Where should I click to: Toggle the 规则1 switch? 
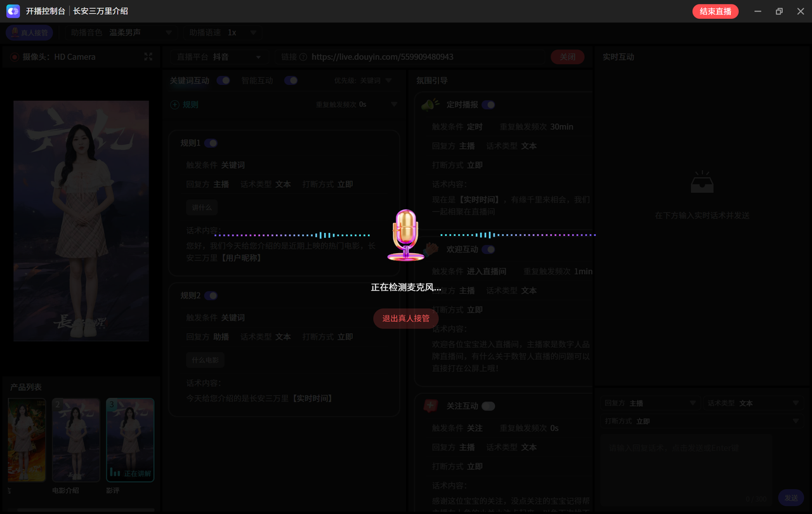point(211,143)
